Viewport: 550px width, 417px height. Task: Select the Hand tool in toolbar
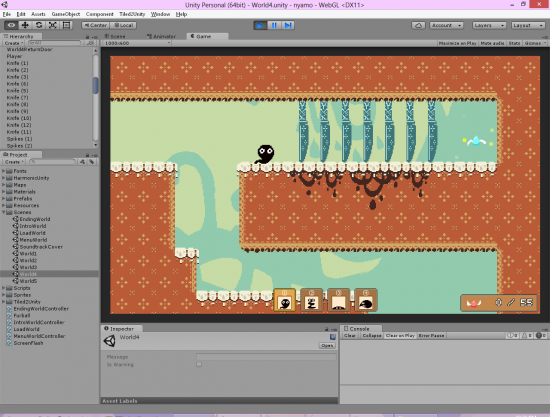point(11,25)
